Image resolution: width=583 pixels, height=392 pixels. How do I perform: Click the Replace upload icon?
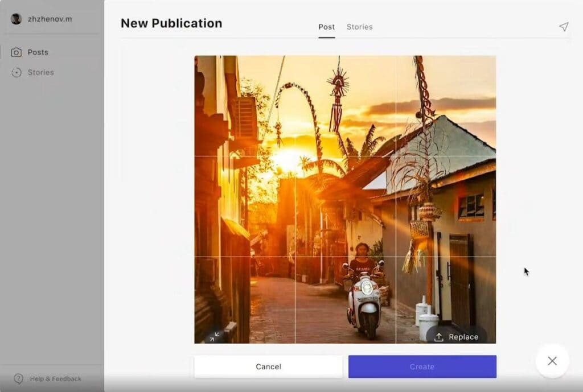(x=439, y=337)
